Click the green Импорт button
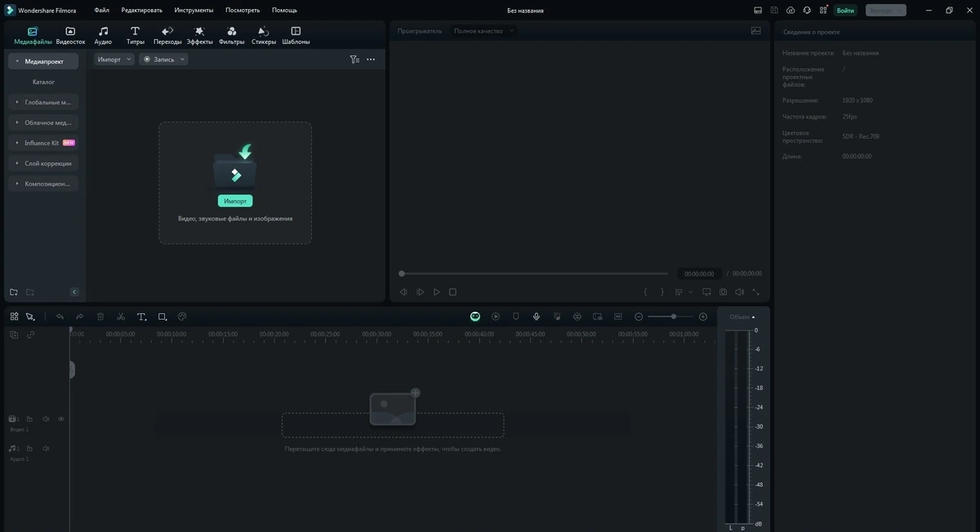 pyautogui.click(x=235, y=201)
